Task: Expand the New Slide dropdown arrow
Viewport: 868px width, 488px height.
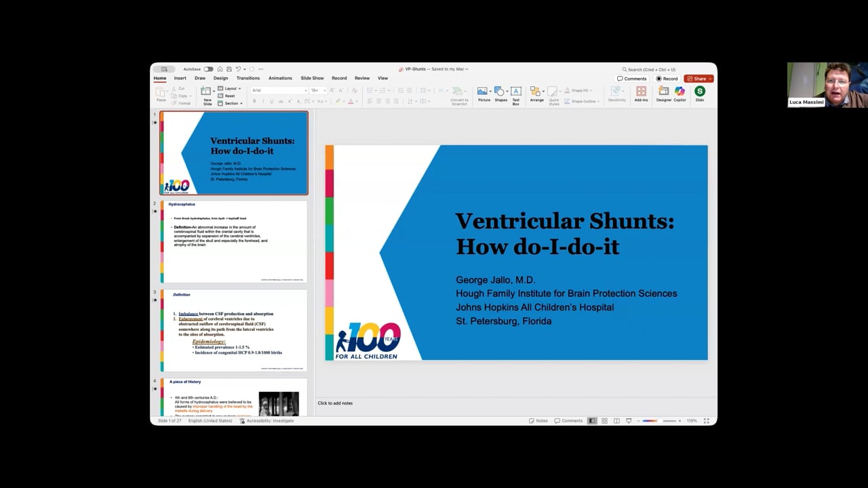Action: tap(214, 91)
